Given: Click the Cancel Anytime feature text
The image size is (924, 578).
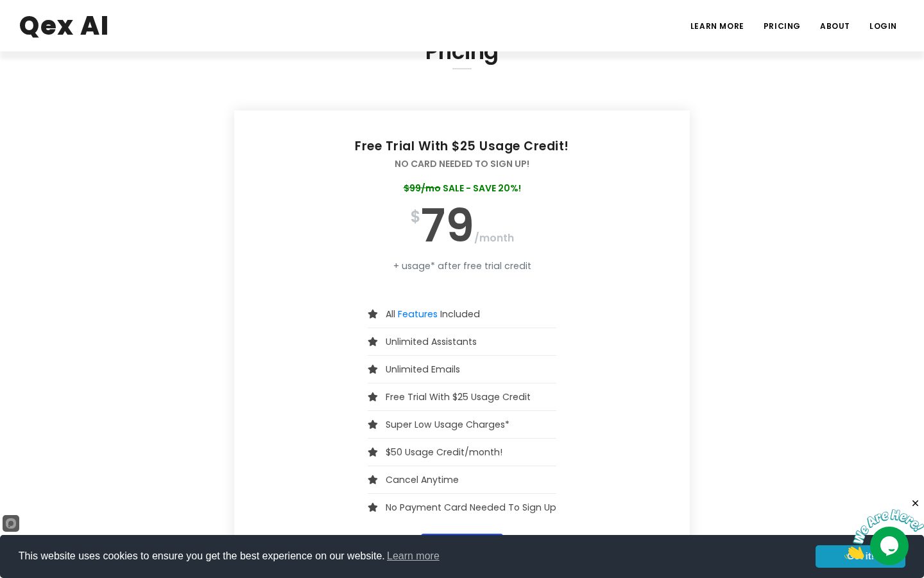Looking at the screenshot, I should 422,480.
